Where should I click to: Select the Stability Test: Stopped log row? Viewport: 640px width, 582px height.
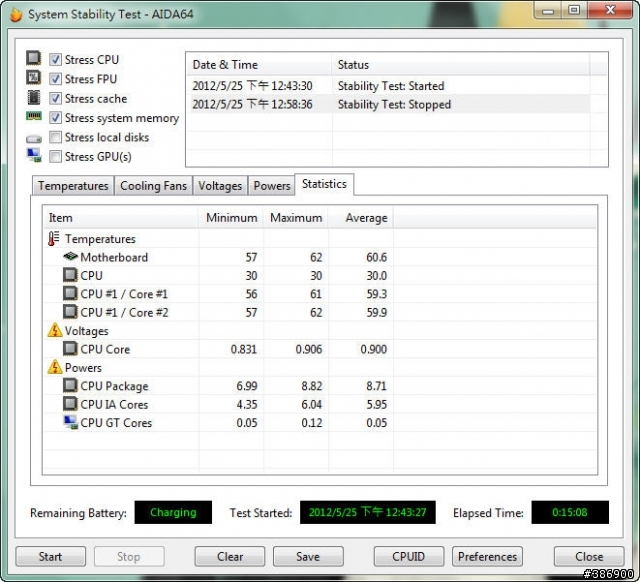(x=389, y=104)
